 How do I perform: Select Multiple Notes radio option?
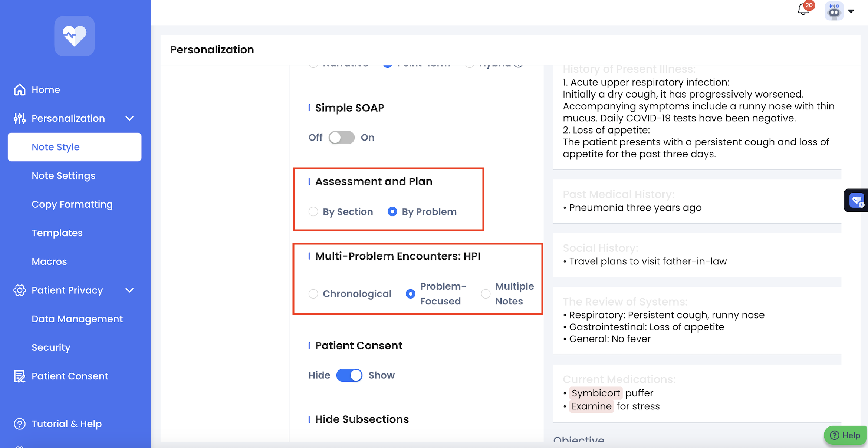[x=486, y=294]
